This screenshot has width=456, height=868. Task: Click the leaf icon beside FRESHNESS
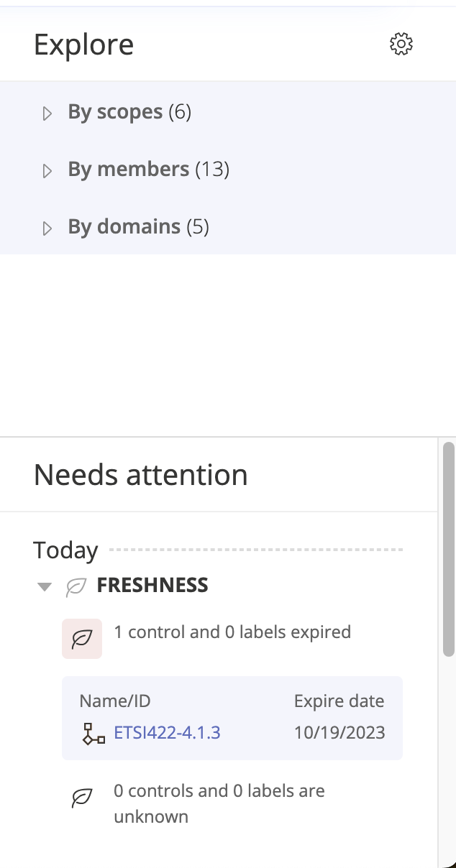tap(76, 587)
